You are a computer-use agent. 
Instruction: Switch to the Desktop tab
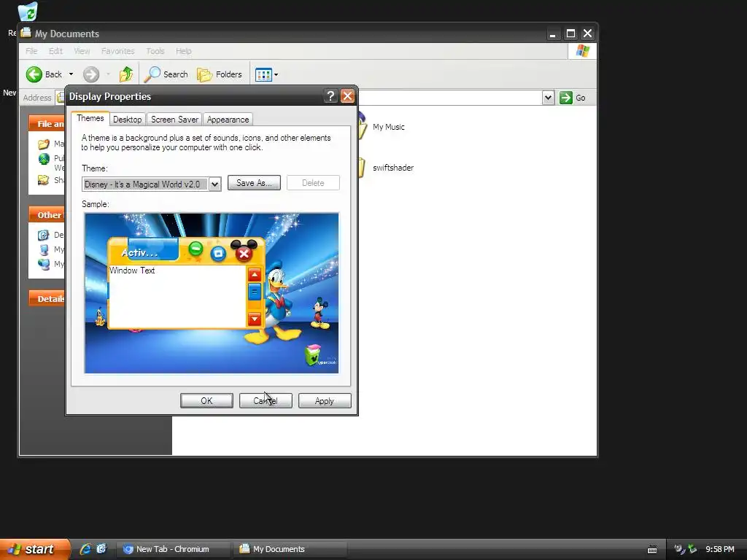coord(127,120)
